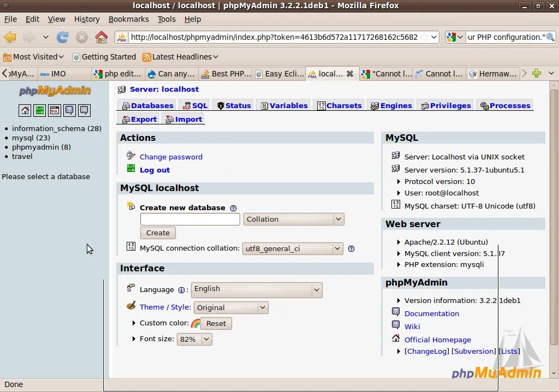
Task: Click the Create database button
Action: point(158,233)
